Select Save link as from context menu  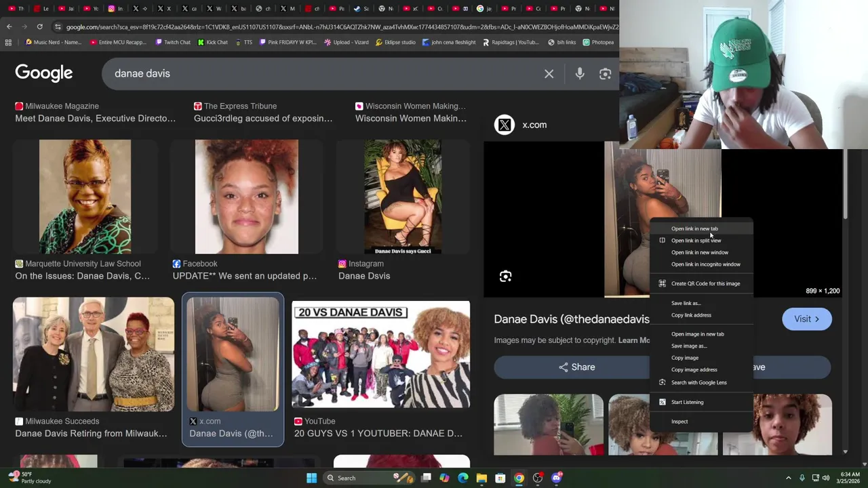click(701, 303)
